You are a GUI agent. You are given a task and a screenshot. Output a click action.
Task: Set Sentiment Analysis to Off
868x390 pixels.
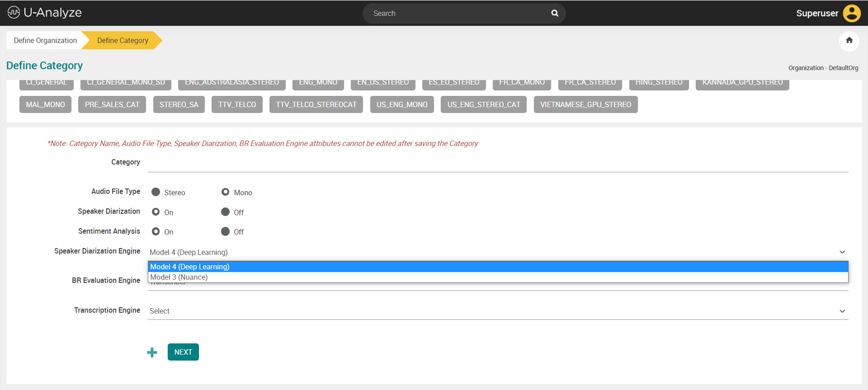(225, 232)
